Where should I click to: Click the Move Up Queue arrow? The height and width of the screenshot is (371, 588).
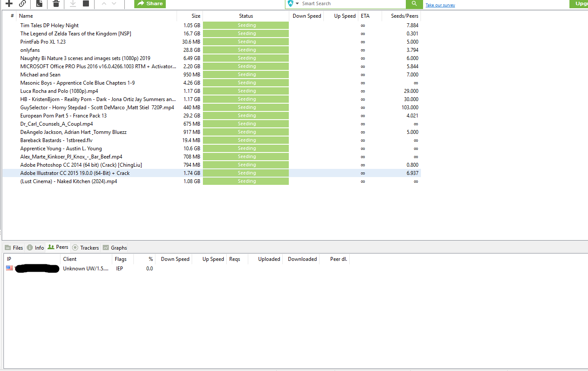(x=103, y=3)
